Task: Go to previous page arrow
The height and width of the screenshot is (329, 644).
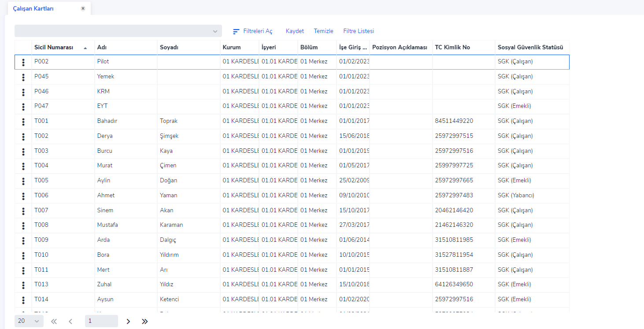Action: pos(70,322)
